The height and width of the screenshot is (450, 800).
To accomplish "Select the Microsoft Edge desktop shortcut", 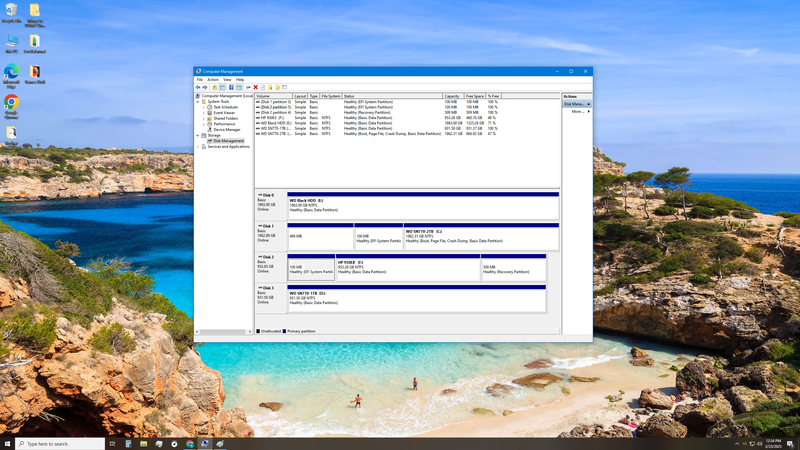I will [x=11, y=76].
